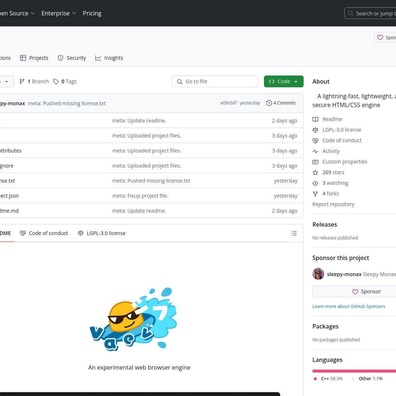View the 0 Tags link
396x396 pixels.
(65, 81)
